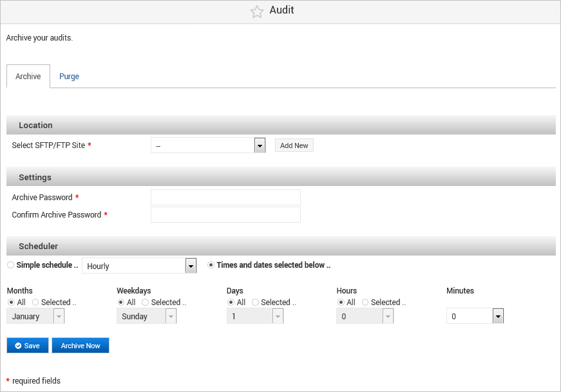Open the January months dropdown
Viewport: 561px width, 392px height.
click(58, 315)
